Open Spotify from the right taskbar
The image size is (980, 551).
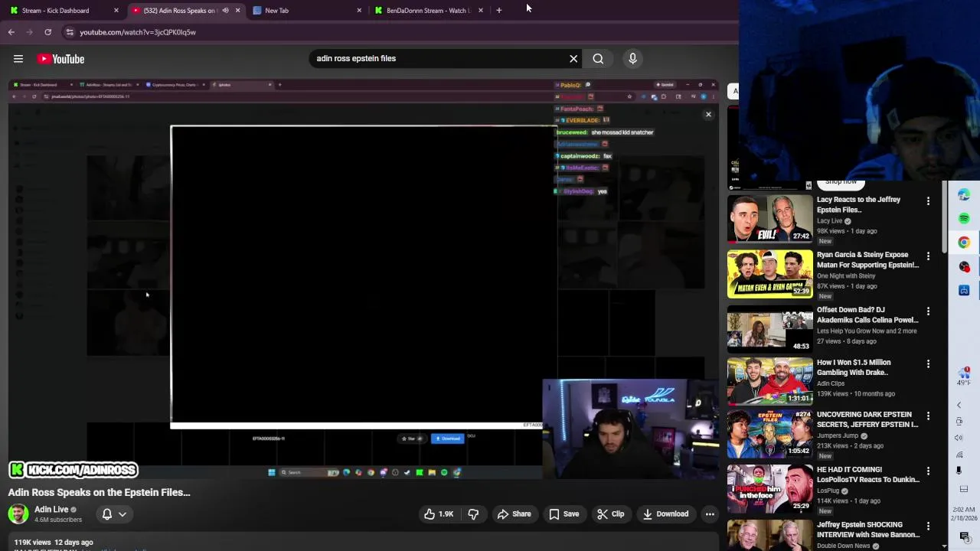tap(964, 218)
